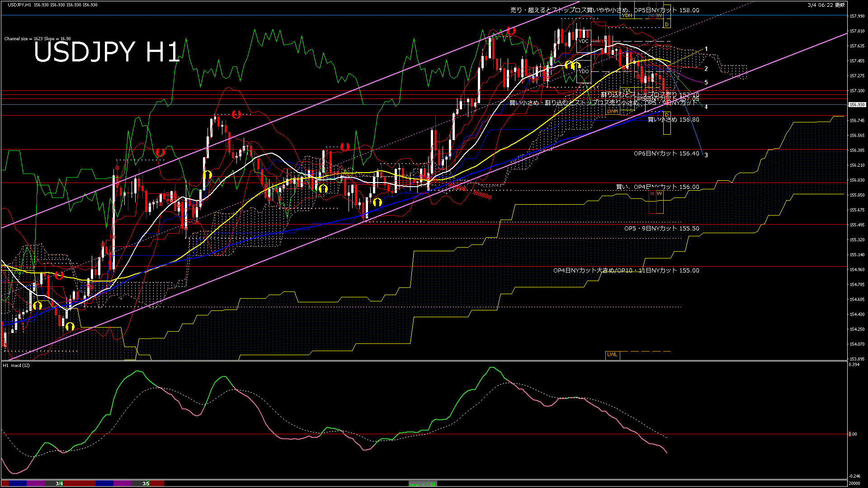Click the Channel size Slope label
Screen dimensions: 868x488
tap(38, 39)
